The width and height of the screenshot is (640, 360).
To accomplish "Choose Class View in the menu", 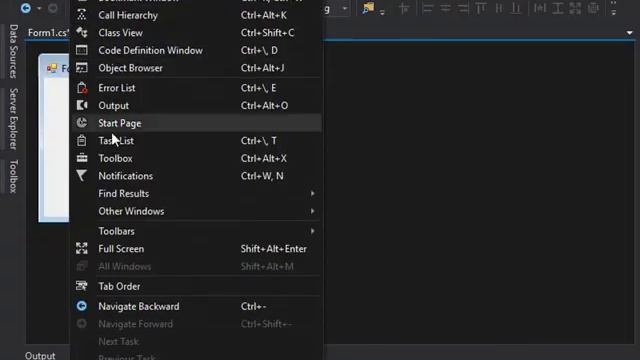I will (x=196, y=33).
